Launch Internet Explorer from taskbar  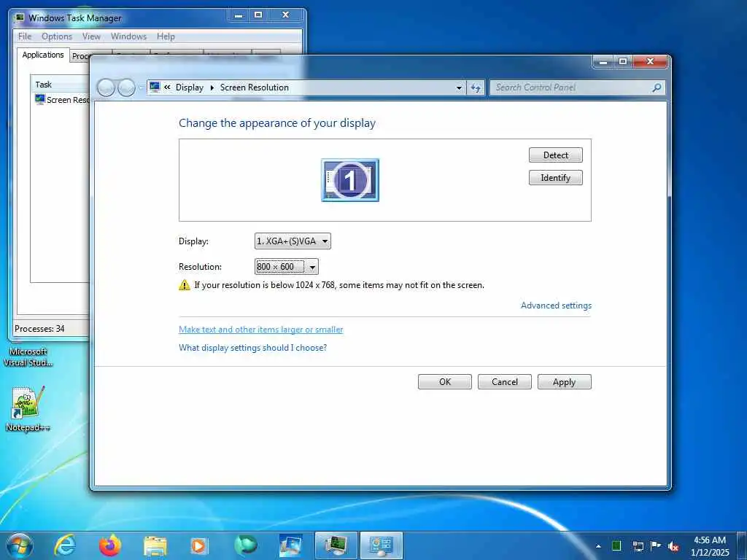65,545
